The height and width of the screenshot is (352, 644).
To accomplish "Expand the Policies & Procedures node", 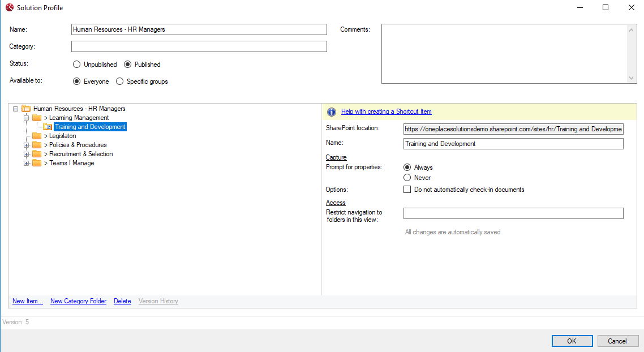I will (26, 145).
